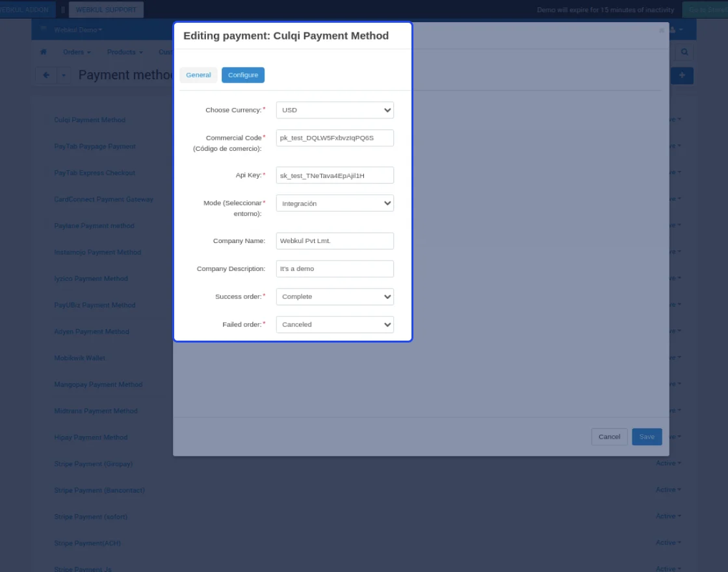Open the user account icon menu
Screen dimensions: 728x572
[675, 30]
